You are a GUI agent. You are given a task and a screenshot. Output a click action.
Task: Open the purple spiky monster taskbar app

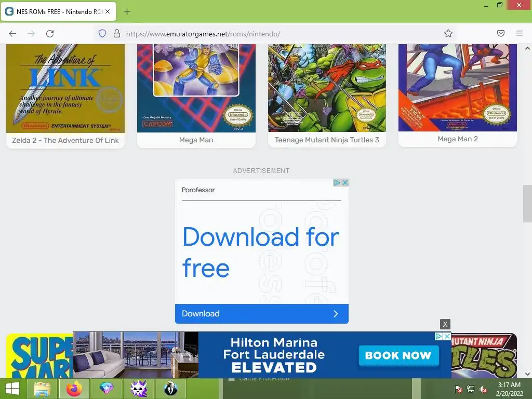tap(139, 389)
